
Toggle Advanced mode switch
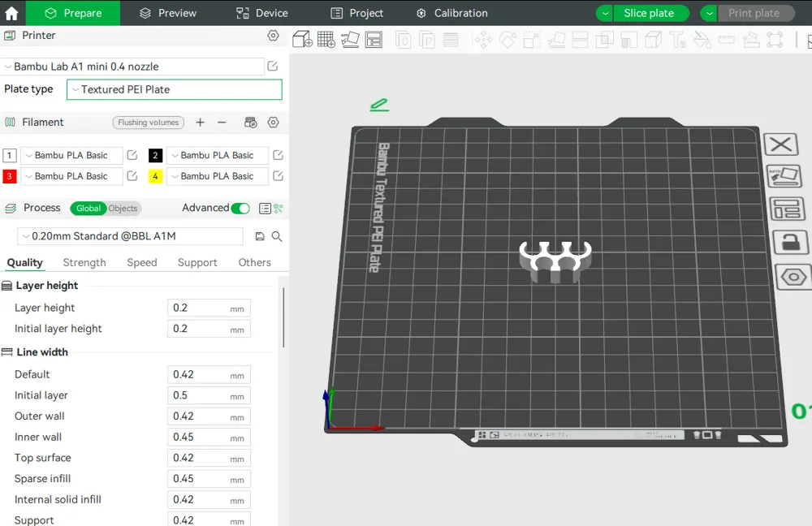point(240,208)
